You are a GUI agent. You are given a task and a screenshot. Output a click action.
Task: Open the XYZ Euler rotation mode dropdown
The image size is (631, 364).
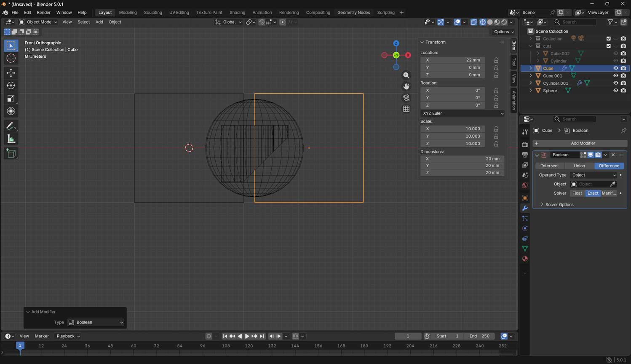pyautogui.click(x=462, y=113)
